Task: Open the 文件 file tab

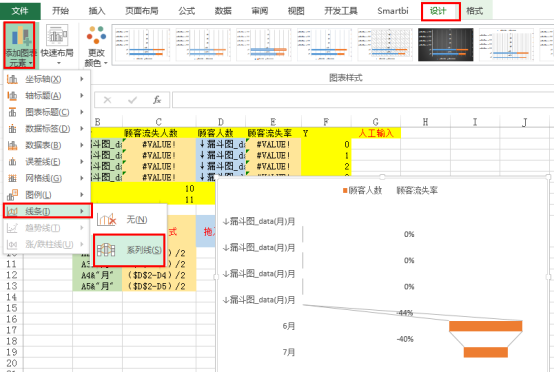Action: (x=20, y=11)
